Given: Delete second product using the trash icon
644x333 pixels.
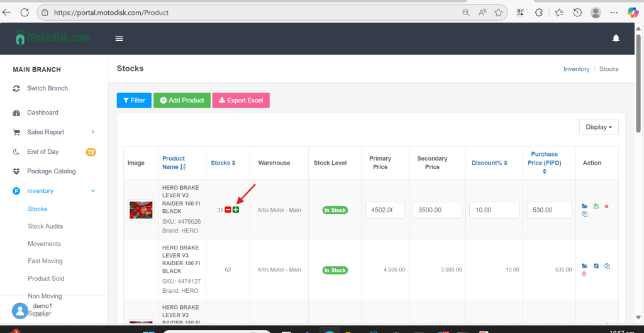Looking at the screenshot, I should coord(584,274).
